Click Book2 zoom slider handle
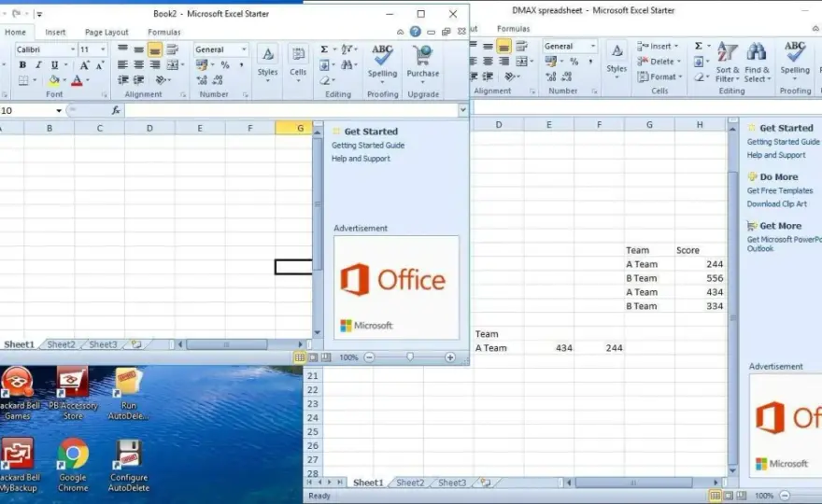Viewport: 822px width, 504px height. tap(410, 357)
